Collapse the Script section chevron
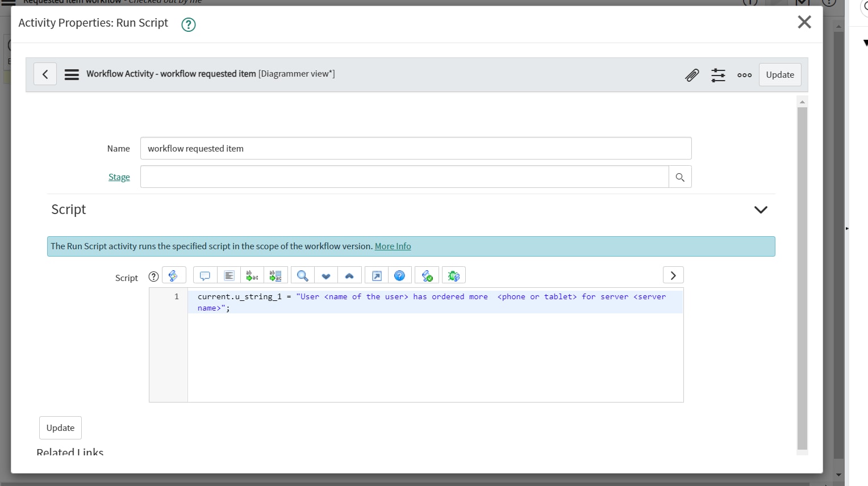The width and height of the screenshot is (868, 486). pos(761,210)
